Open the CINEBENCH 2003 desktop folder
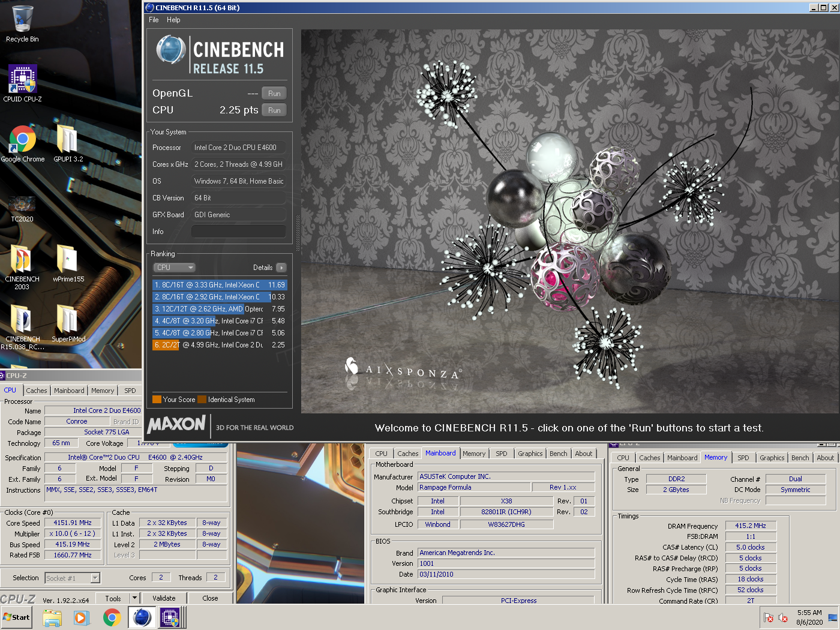Screen dimensions: 840x630 click(x=22, y=267)
